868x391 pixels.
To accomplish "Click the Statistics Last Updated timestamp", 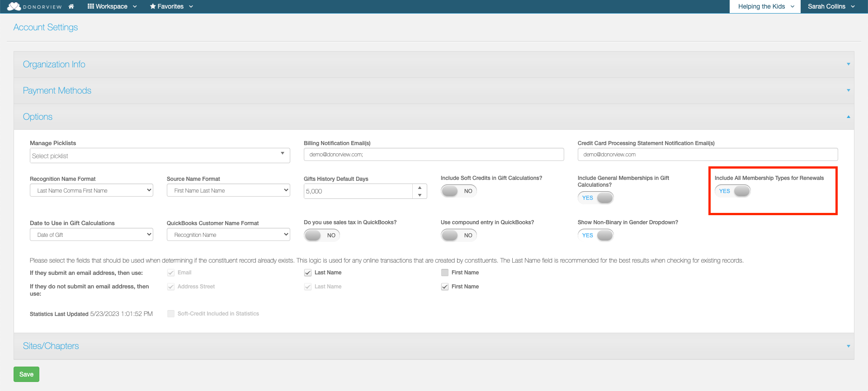I will coord(122,314).
